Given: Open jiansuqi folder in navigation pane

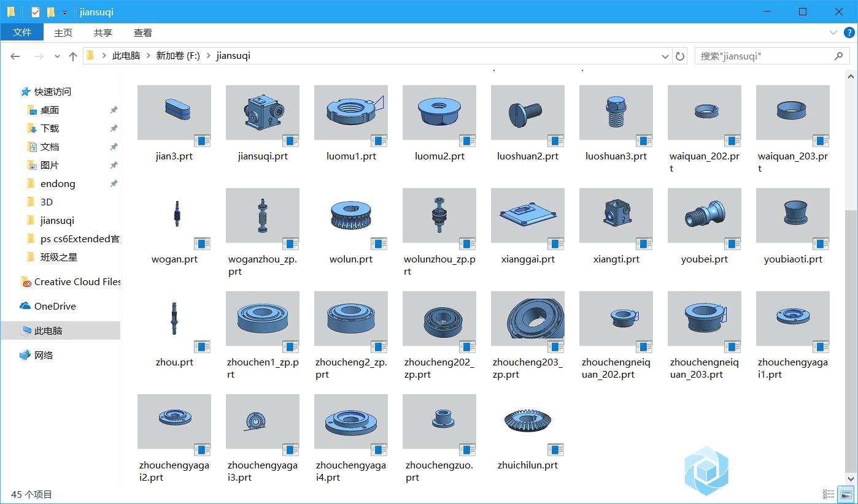Looking at the screenshot, I should (57, 220).
